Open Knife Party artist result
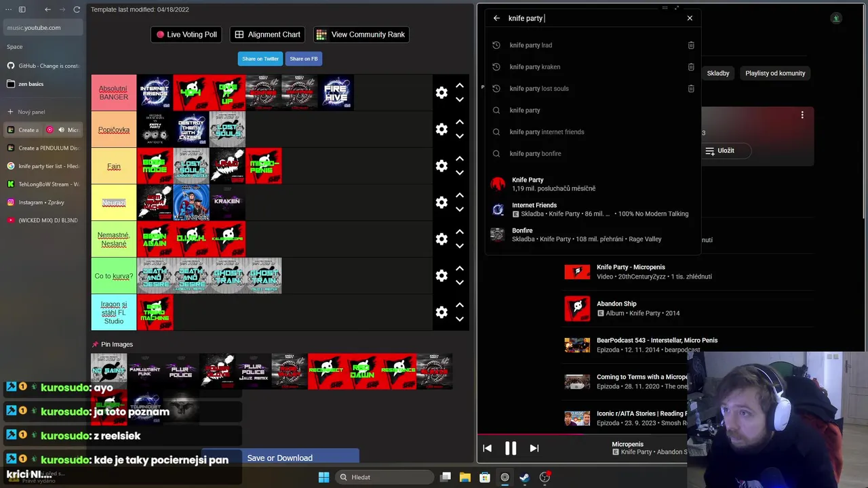The image size is (868, 488). (593, 184)
